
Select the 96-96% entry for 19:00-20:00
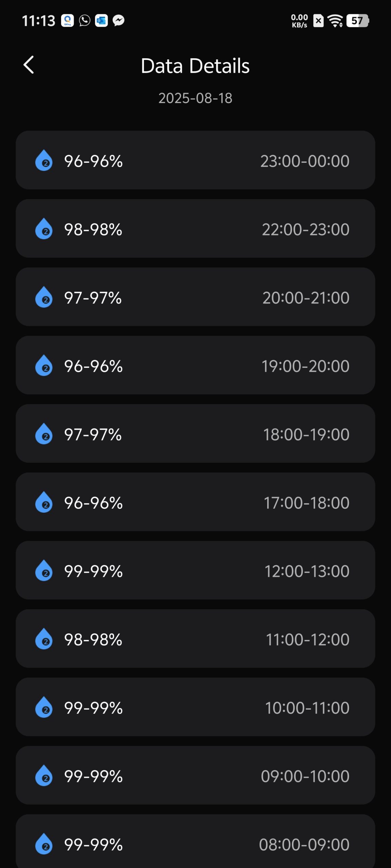point(195,365)
